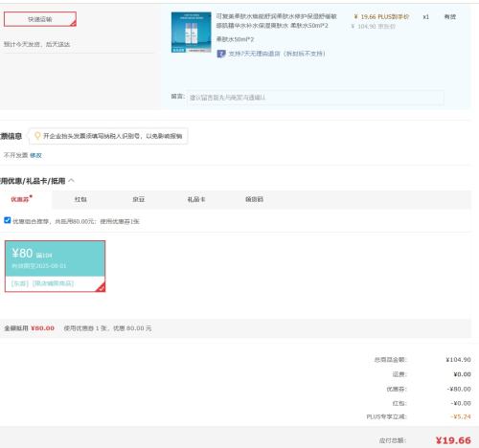Switch to the 京豆 tab
This screenshot has height=448, width=479.
coord(139,199)
